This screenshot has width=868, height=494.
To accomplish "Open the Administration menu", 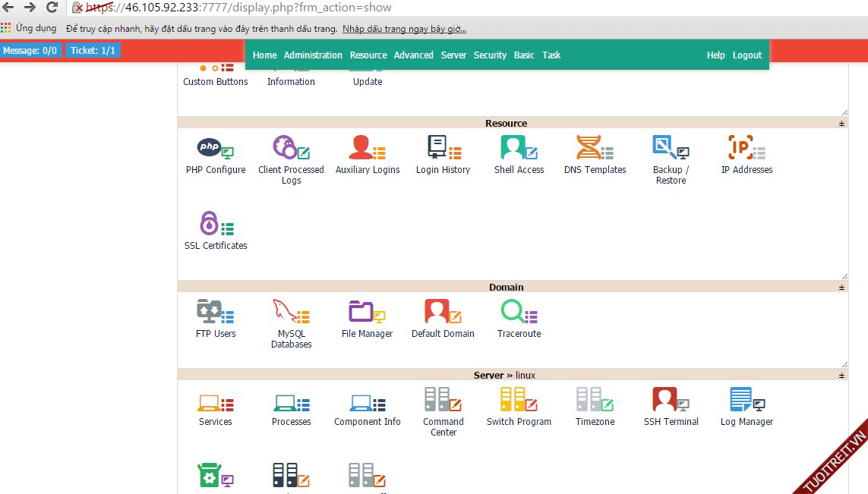I will pyautogui.click(x=313, y=55).
